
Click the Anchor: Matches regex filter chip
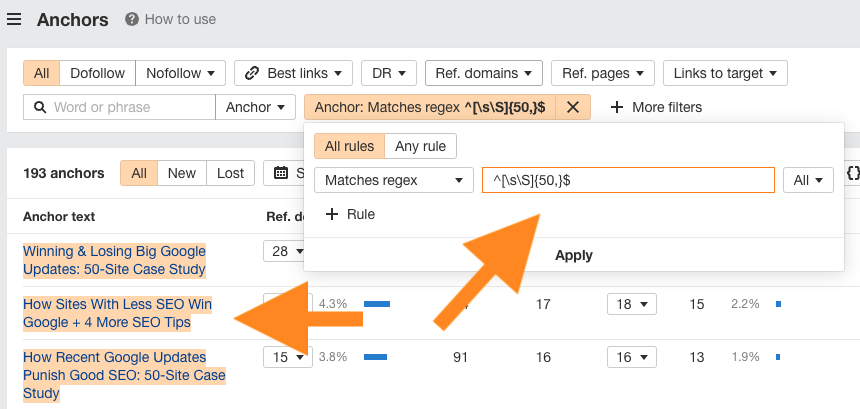point(430,107)
